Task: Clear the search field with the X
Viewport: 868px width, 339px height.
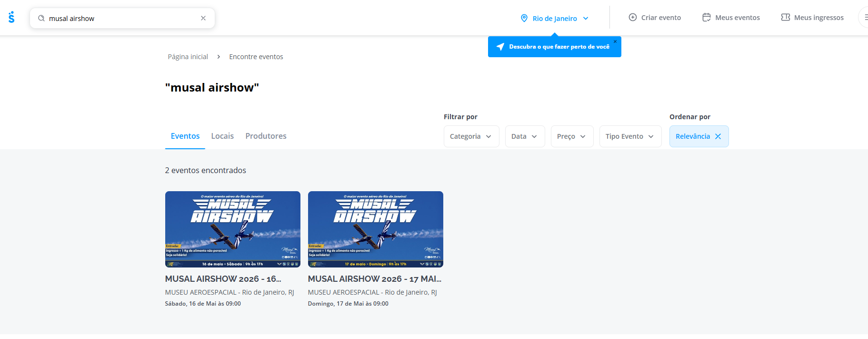Action: pos(203,18)
